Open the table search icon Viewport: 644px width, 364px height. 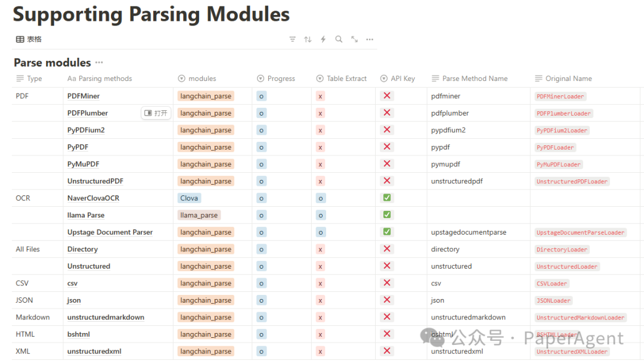tap(339, 39)
